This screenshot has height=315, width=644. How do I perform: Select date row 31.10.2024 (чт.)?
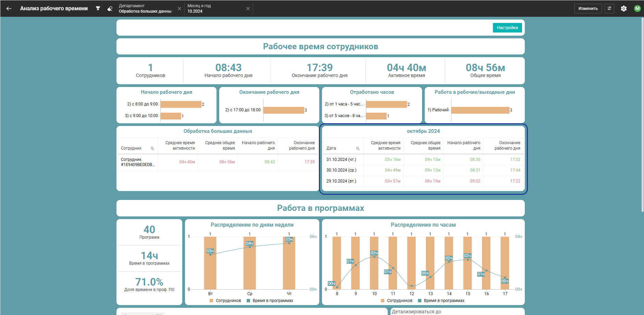coord(423,160)
